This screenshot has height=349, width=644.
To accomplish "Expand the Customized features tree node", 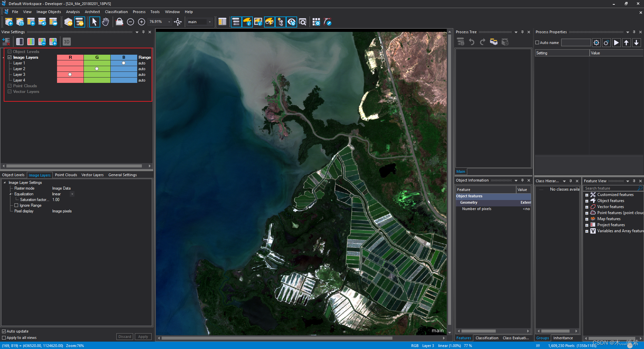I will click(x=587, y=195).
